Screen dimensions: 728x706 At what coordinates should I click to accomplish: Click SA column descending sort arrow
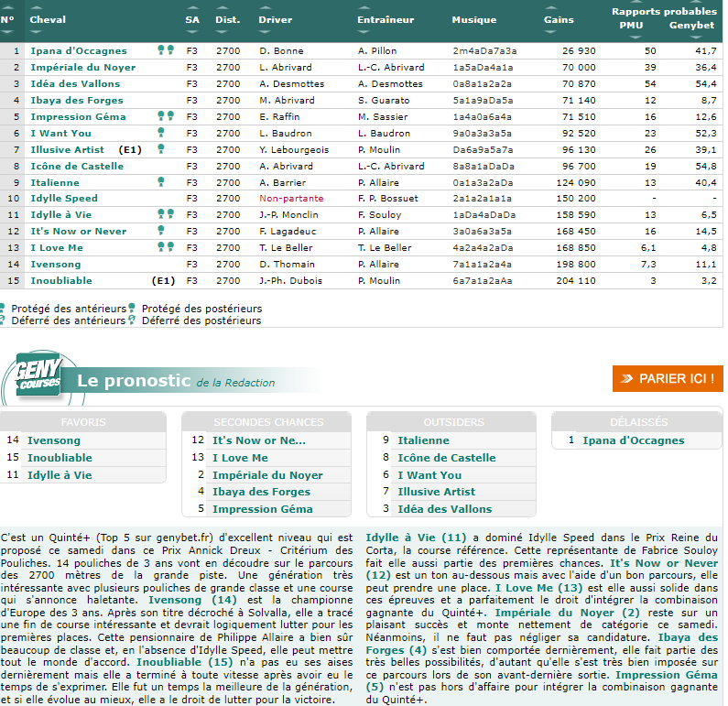click(x=191, y=32)
